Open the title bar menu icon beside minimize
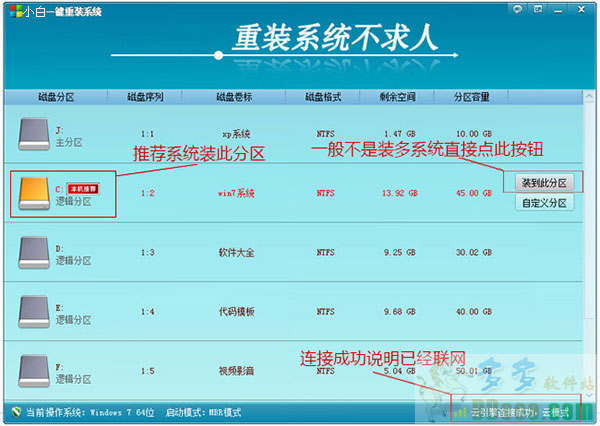Viewport: 600px width, 426px height. [538, 9]
